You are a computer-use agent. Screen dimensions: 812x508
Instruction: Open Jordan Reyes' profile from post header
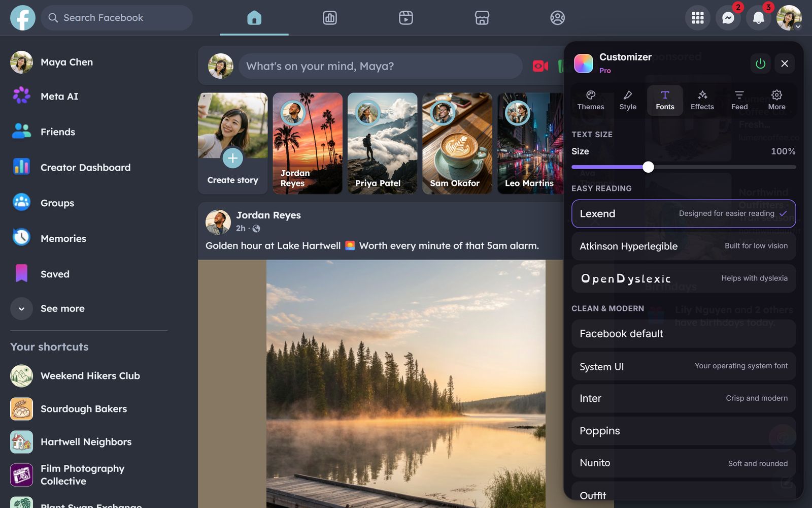[x=268, y=215]
